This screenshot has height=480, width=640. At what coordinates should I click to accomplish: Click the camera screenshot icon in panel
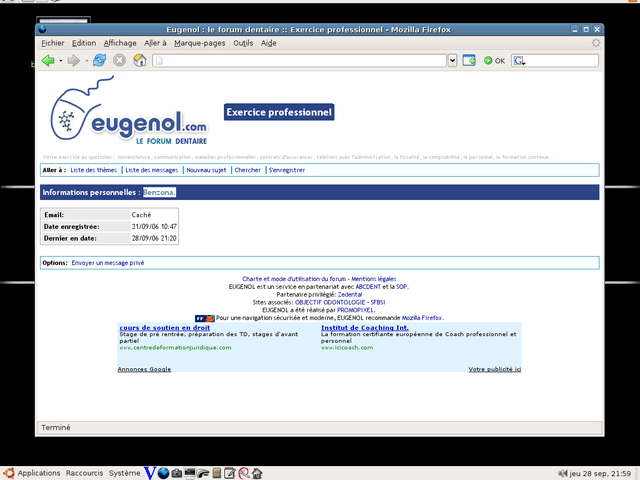pyautogui.click(x=176, y=473)
